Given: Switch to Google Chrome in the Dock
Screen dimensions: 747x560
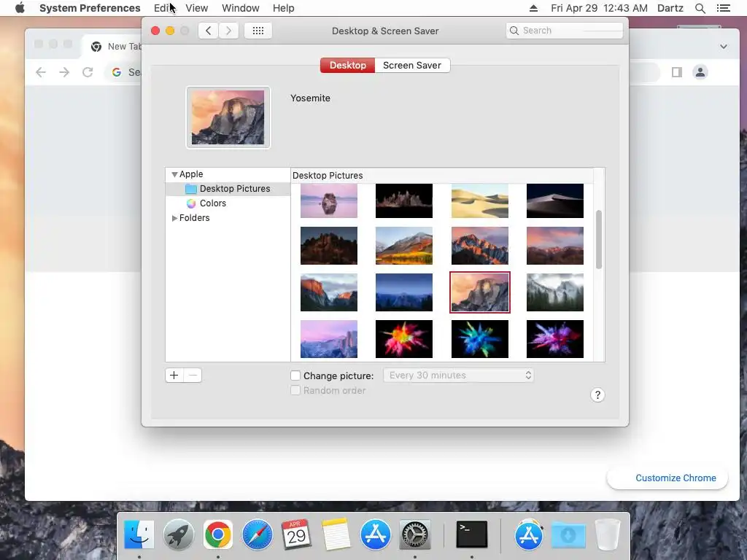Looking at the screenshot, I should pos(218,534).
